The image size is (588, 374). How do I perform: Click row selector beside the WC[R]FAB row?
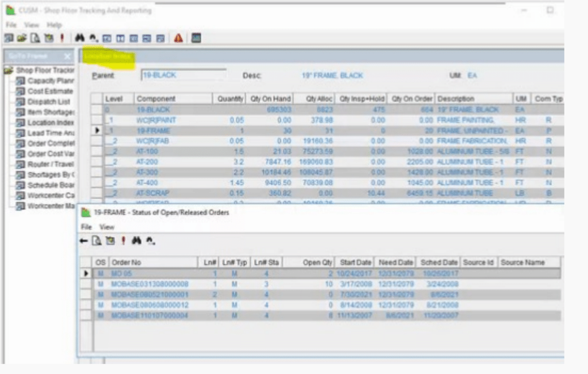point(97,141)
